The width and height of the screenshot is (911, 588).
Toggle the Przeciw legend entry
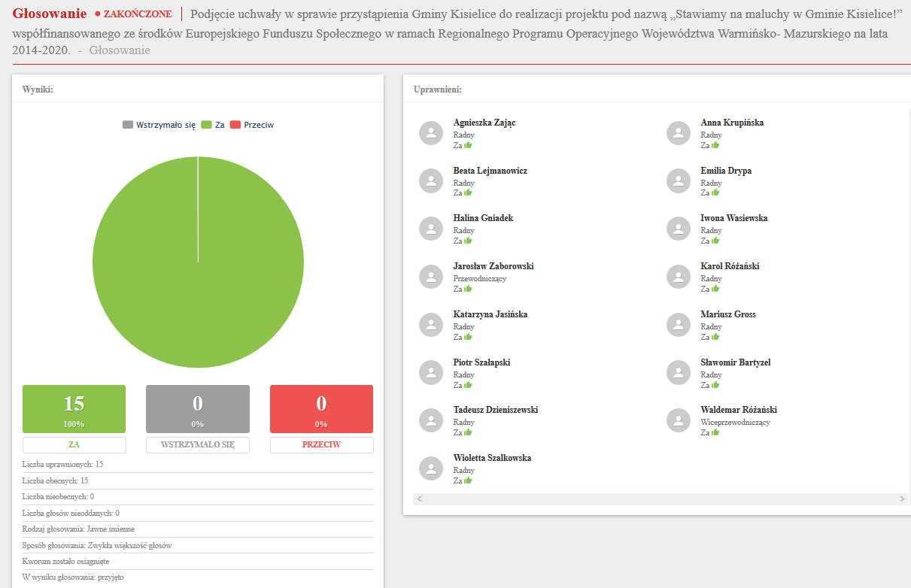pos(252,125)
